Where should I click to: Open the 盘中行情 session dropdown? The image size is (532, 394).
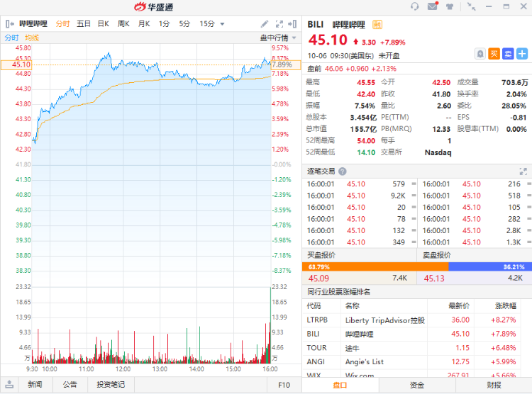coord(294,38)
